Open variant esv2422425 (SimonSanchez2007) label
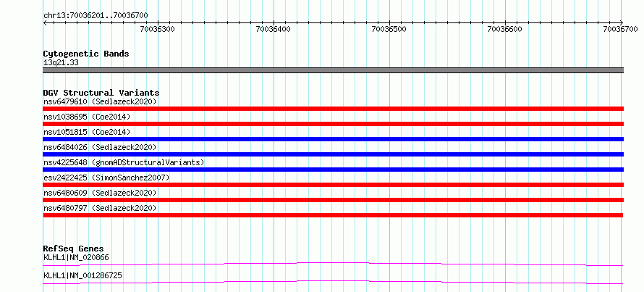 click(106, 178)
